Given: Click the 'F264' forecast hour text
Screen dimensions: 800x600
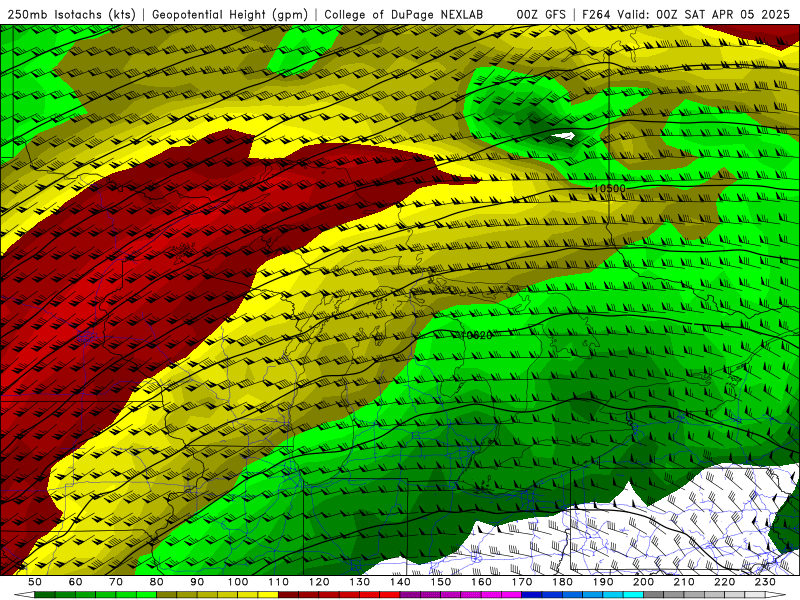Looking at the screenshot, I should (596, 14).
